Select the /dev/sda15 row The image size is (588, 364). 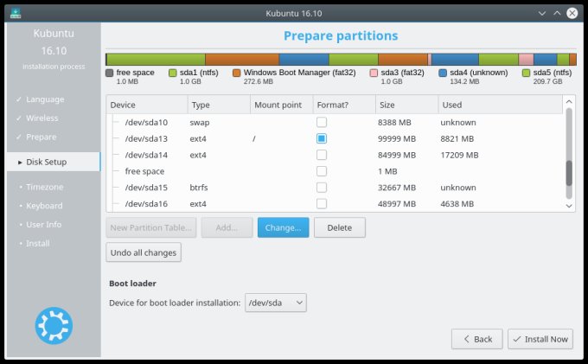point(335,188)
